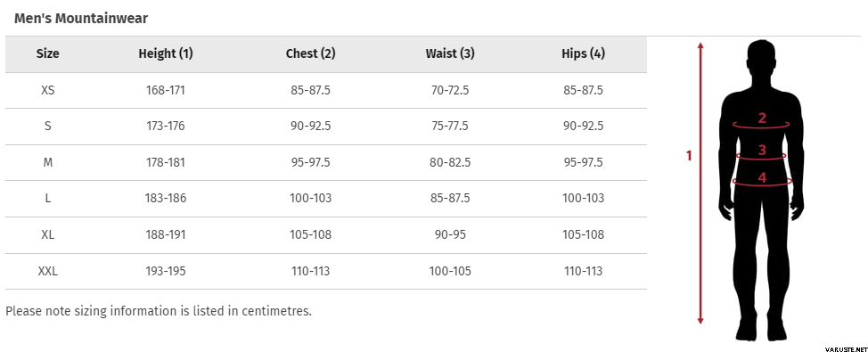Click the M size height value 178-181
This screenshot has height=352, width=868.
[x=165, y=163]
